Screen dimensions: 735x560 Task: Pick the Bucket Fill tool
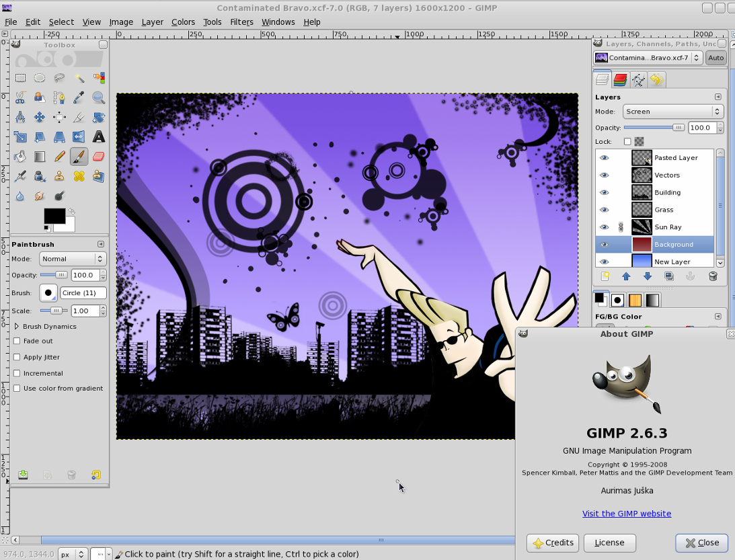20,157
